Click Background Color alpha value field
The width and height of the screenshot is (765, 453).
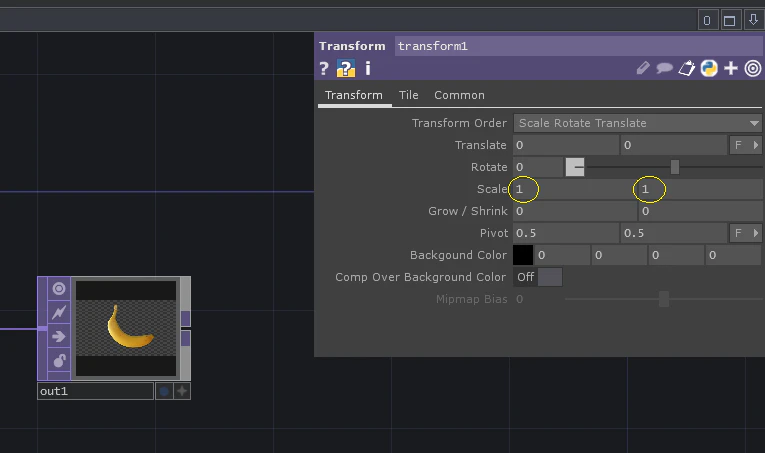coord(733,255)
